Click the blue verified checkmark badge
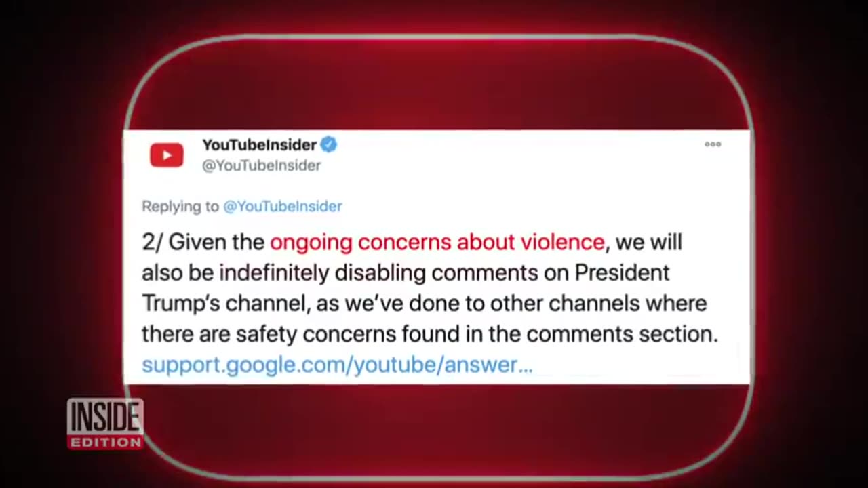868x488 pixels. pos(329,144)
